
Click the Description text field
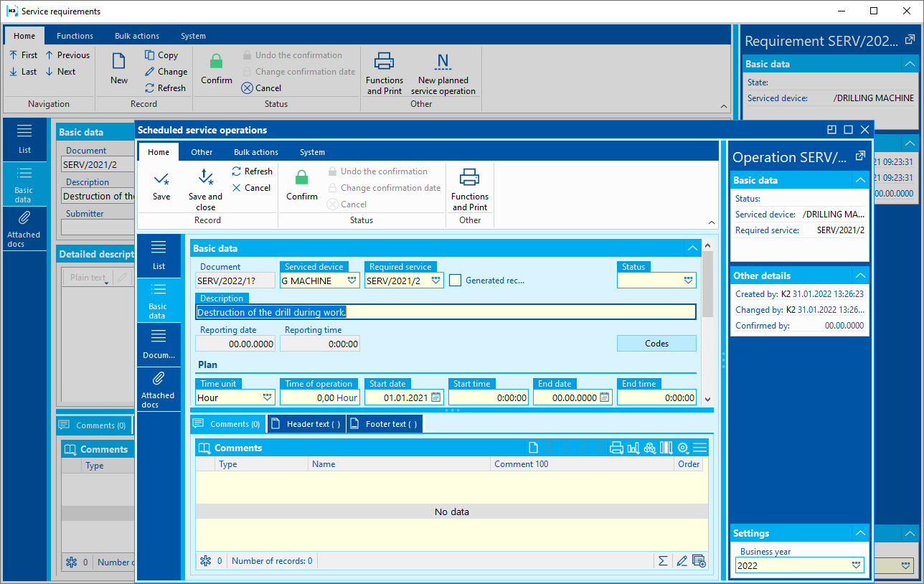(x=445, y=312)
